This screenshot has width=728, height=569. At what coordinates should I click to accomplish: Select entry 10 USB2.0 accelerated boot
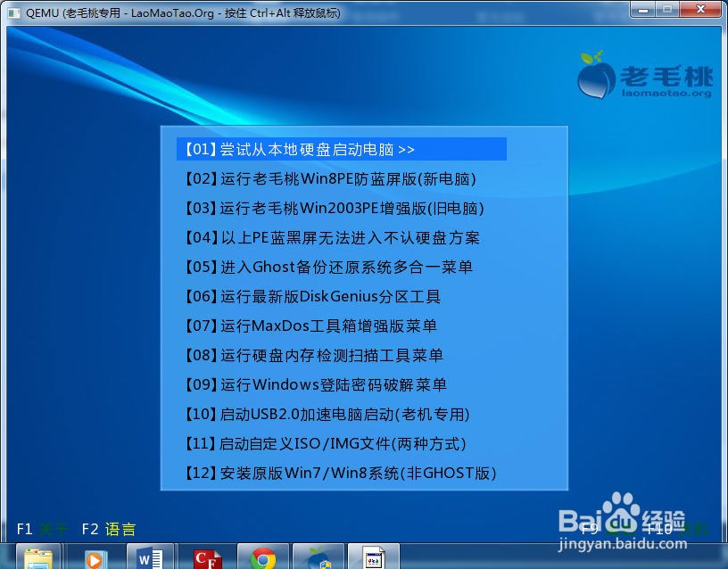(327, 415)
